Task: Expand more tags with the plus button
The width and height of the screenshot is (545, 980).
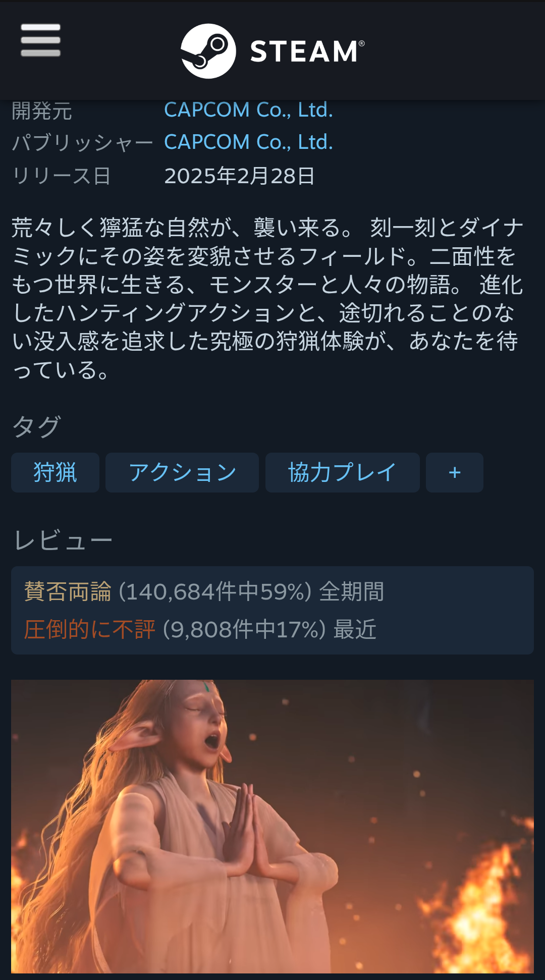Action: 455,472
